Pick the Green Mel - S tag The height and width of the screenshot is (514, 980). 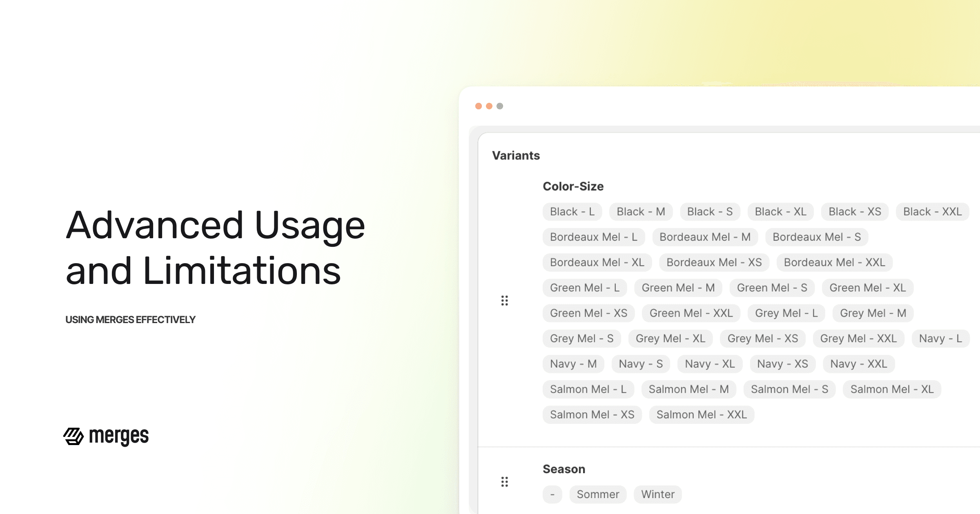coord(772,288)
